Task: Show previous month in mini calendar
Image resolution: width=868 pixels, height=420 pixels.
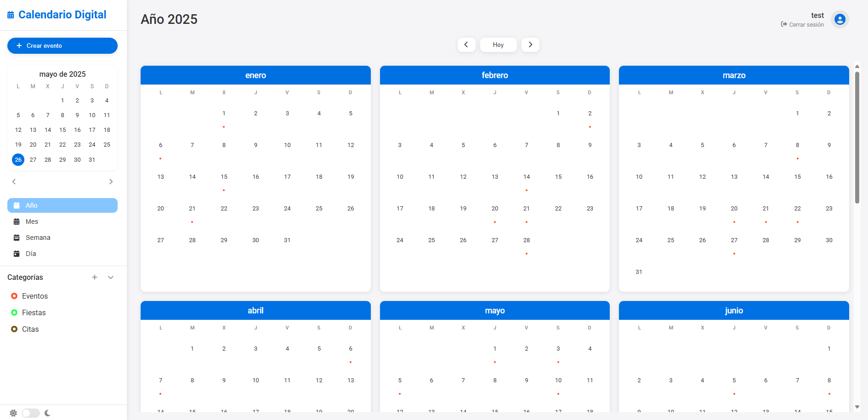Action: [14, 182]
